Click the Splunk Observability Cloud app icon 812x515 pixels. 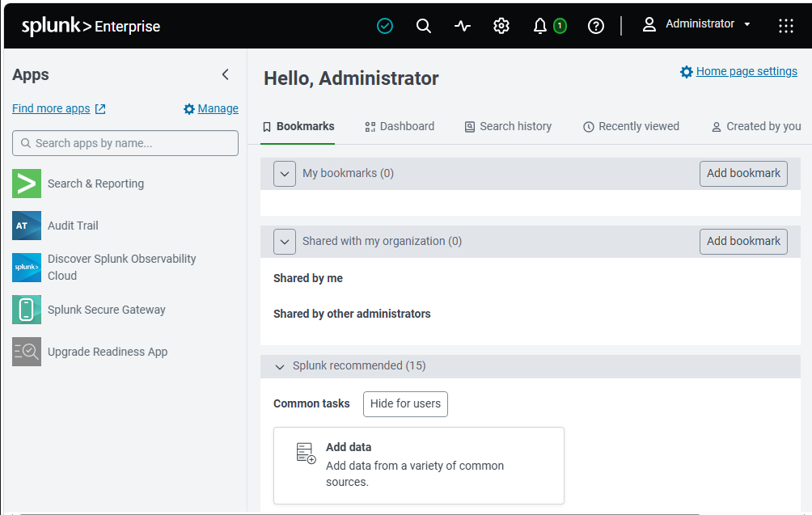27,267
